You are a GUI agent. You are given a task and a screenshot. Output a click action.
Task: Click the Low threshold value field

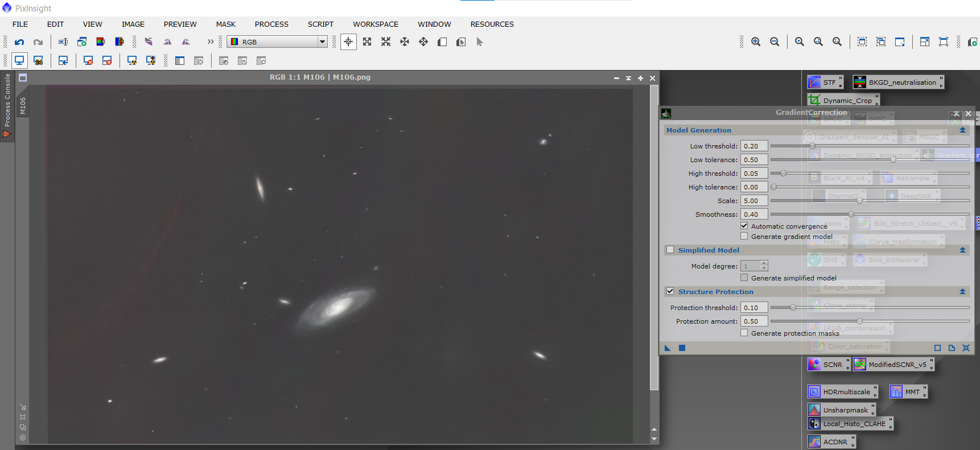(x=754, y=146)
